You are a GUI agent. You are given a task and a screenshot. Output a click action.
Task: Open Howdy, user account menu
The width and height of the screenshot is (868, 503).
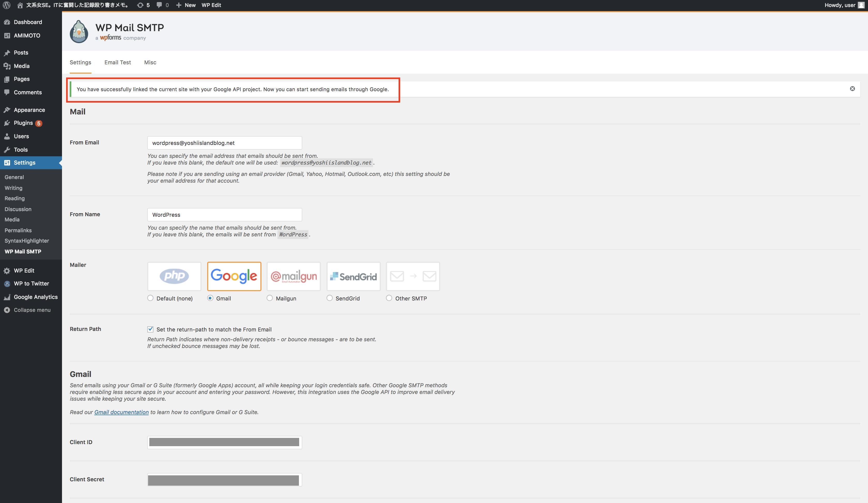click(844, 5)
